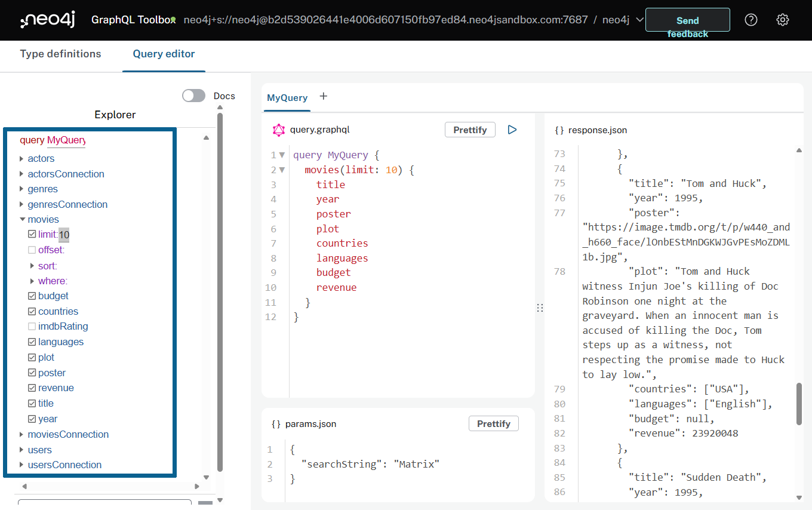This screenshot has height=510, width=812.
Task: Uncheck the revenue field checkbox
Action: [32, 388]
